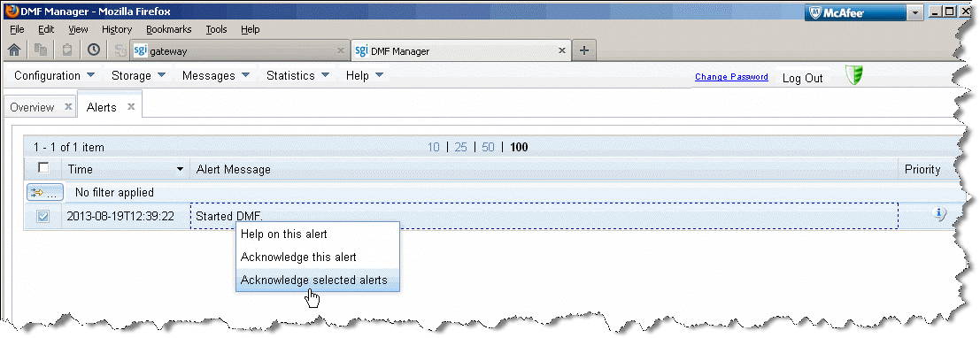Click the clipboard toolbar icon
The height and width of the screenshot is (338, 980).
pos(67,50)
